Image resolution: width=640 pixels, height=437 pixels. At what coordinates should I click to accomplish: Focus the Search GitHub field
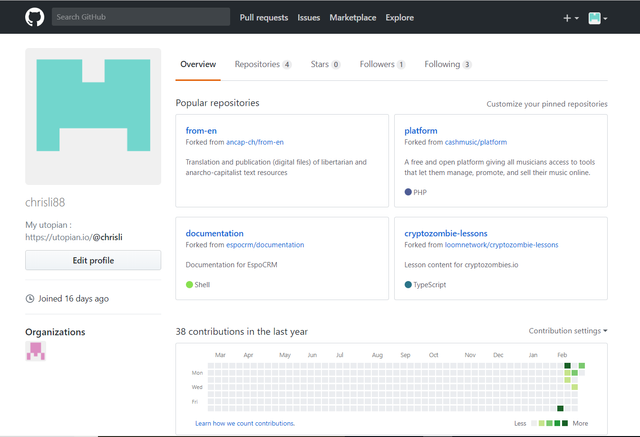141,17
